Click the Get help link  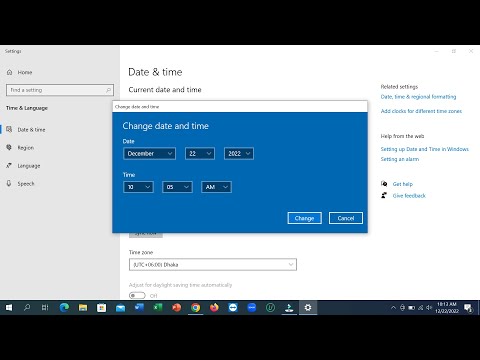click(403, 184)
